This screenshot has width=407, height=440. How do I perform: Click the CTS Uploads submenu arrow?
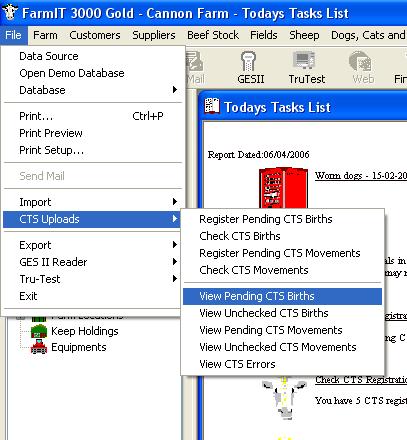[174, 219]
